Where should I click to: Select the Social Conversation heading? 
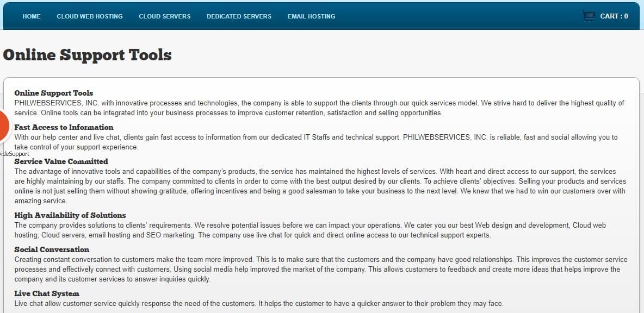(52, 249)
